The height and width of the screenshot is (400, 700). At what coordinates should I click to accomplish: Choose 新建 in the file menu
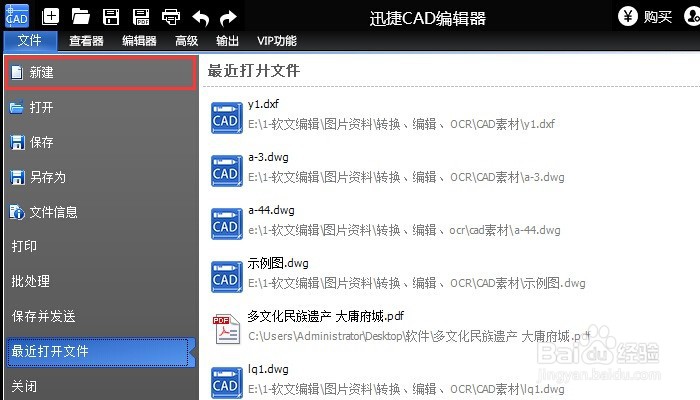click(x=101, y=72)
